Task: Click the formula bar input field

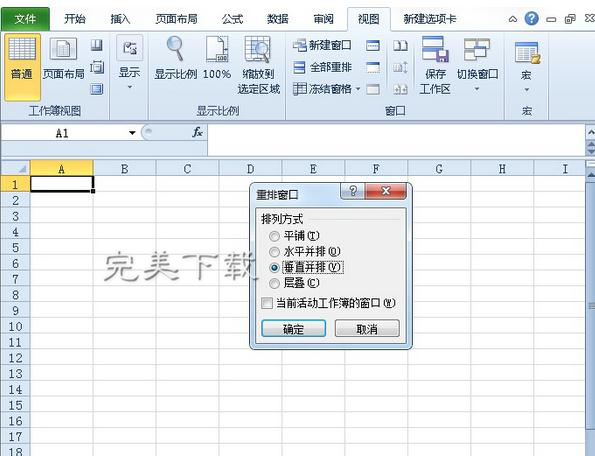Action: 396,140
